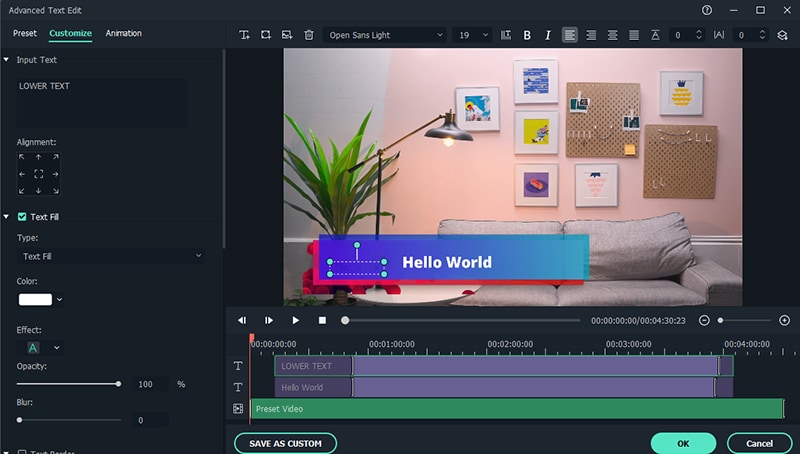Expand the Text Fill type dropdown

click(110, 256)
